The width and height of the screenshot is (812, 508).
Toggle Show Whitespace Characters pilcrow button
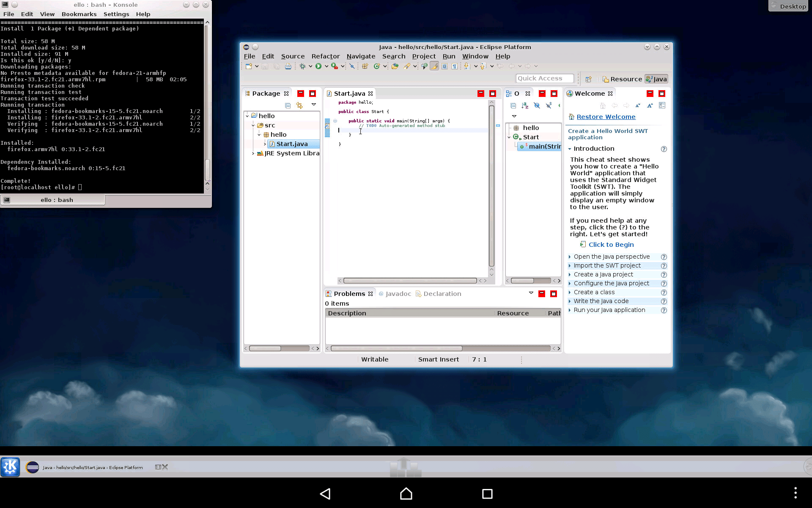pos(454,66)
